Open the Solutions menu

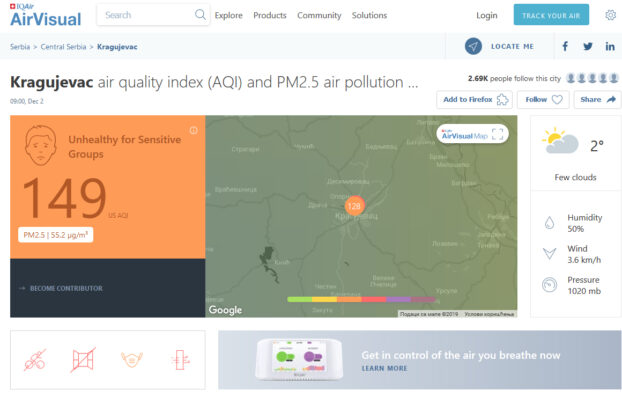coord(369,15)
